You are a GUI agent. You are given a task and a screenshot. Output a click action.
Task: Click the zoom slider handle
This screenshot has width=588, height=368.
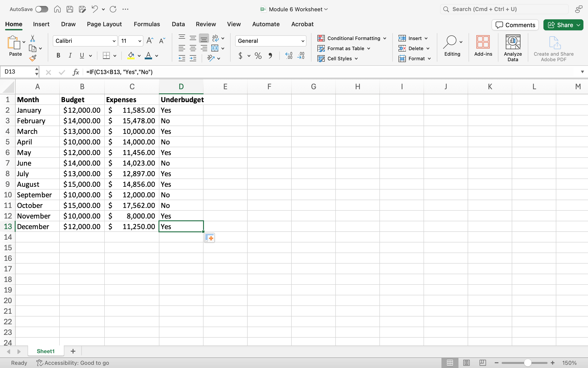(527, 363)
